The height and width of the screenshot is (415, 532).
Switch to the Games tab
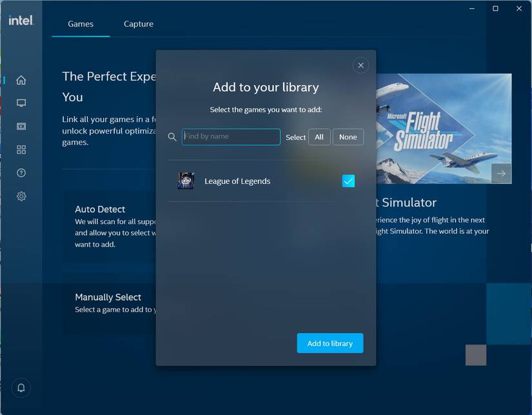(81, 24)
